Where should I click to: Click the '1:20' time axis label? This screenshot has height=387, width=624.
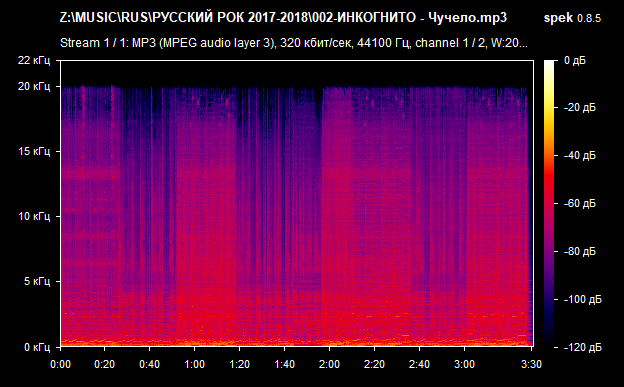point(240,364)
